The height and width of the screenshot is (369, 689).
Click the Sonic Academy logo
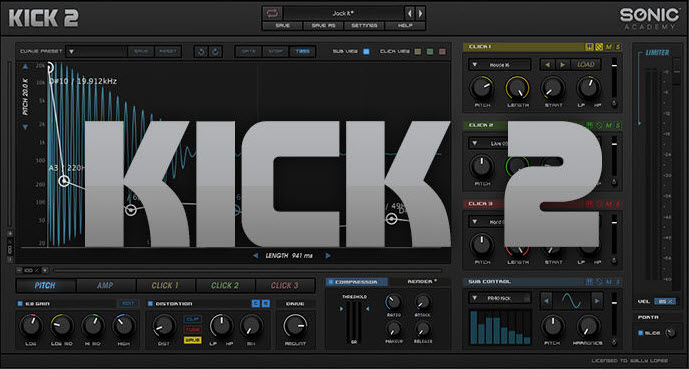pos(649,18)
